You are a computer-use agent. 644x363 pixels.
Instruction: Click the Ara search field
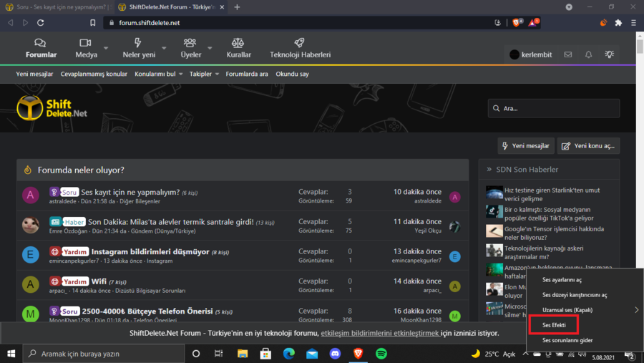tap(554, 108)
